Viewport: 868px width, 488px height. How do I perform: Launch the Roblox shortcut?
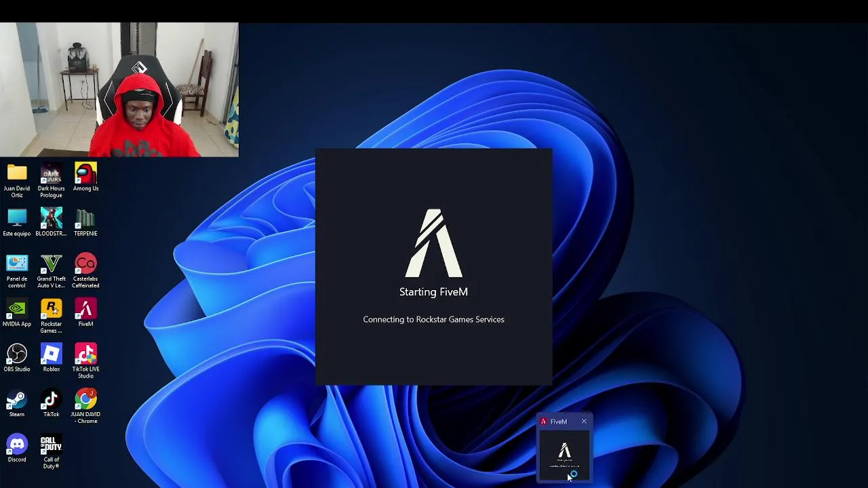(x=51, y=358)
